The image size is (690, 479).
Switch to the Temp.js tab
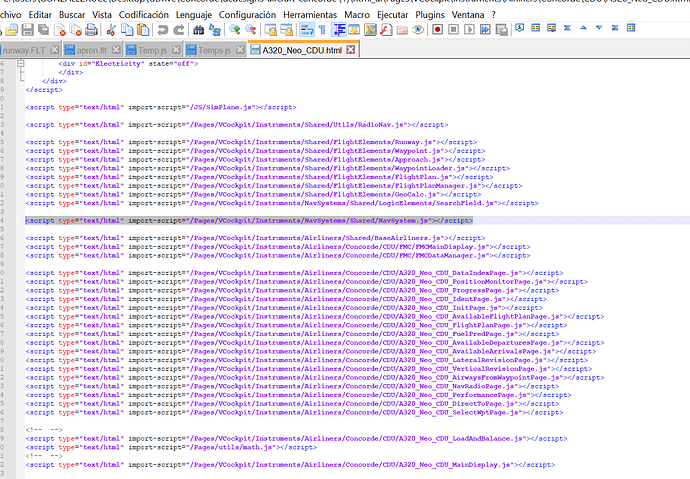pyautogui.click(x=152, y=50)
